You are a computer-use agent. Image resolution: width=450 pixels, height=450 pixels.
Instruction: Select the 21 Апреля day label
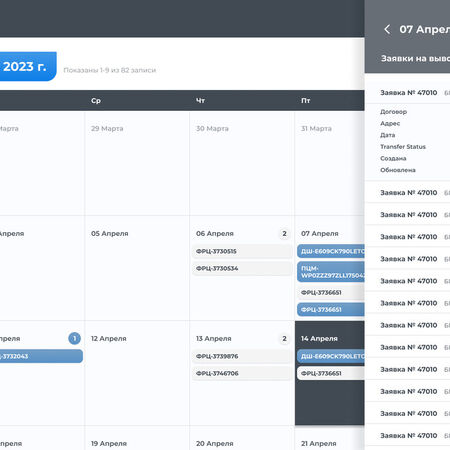319,443
